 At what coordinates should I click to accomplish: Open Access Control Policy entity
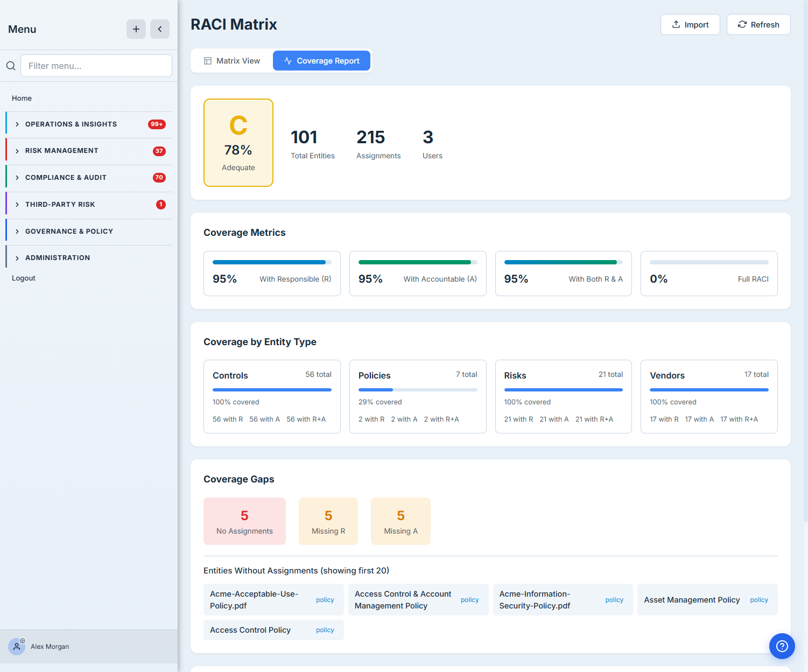click(273, 630)
